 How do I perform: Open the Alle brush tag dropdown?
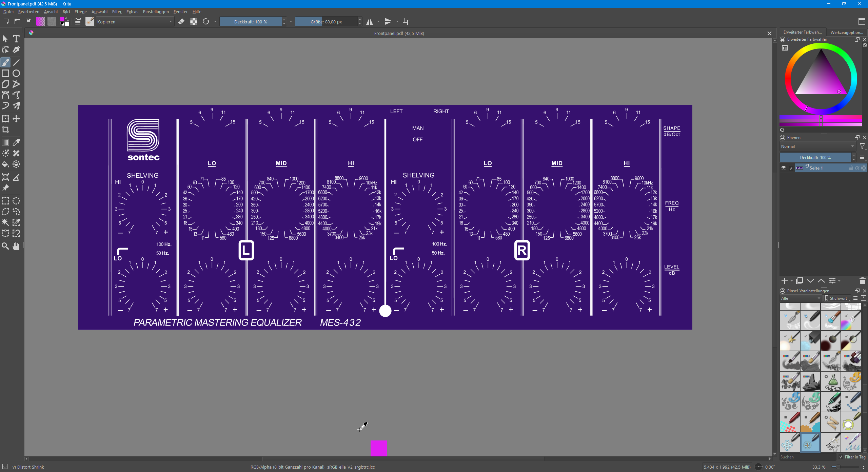click(801, 298)
